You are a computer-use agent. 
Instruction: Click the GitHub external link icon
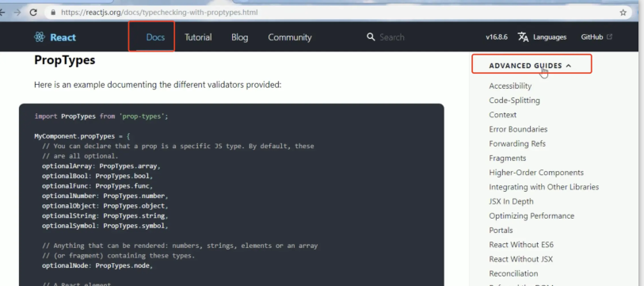[x=609, y=37]
